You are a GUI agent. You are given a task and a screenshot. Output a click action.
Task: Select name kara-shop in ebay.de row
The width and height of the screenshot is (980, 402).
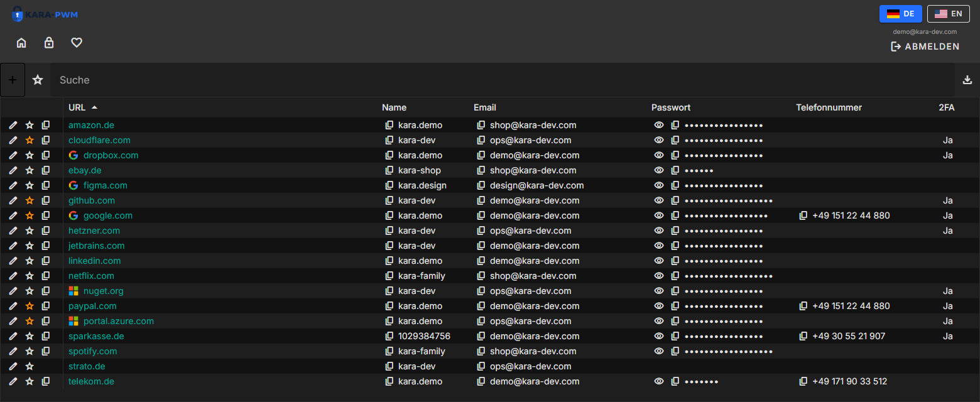tap(420, 170)
